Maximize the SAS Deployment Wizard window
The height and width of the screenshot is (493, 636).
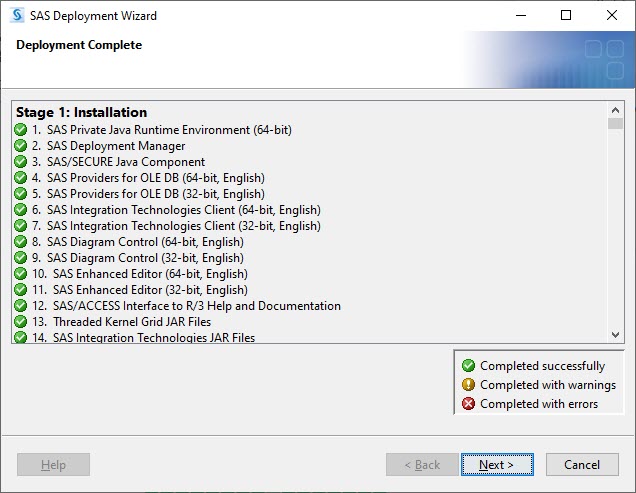566,15
